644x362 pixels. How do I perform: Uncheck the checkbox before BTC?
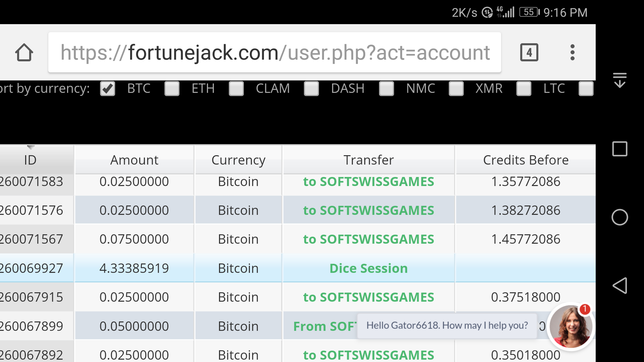(108, 89)
